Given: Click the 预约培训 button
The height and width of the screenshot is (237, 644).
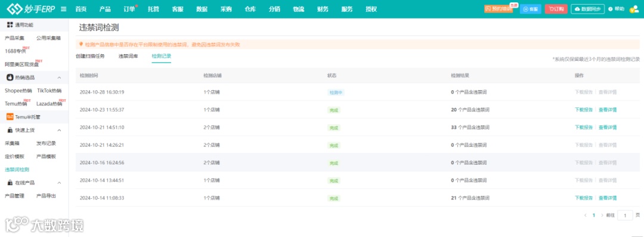Looking at the screenshot, I should tap(499, 9).
